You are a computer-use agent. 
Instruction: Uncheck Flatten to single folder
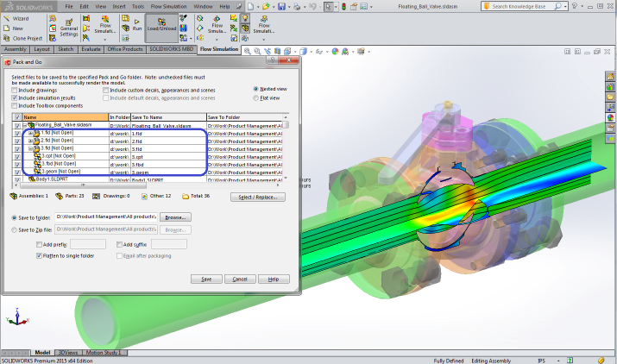click(39, 256)
